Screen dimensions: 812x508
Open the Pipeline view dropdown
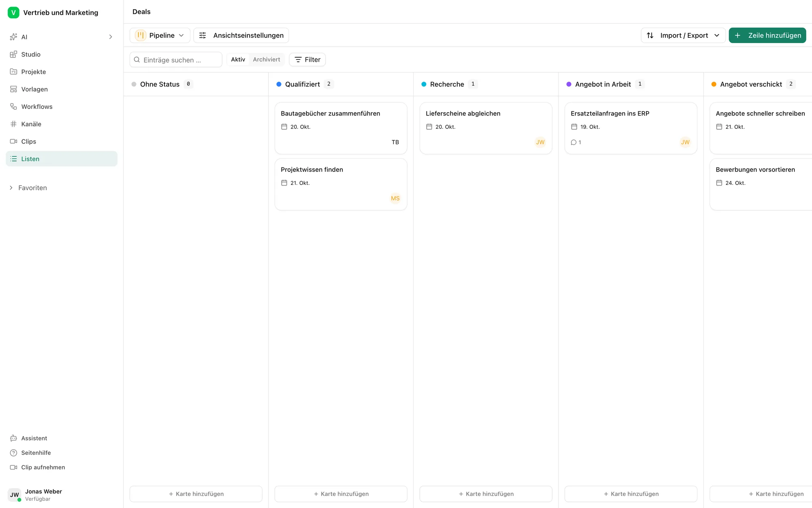click(x=160, y=35)
